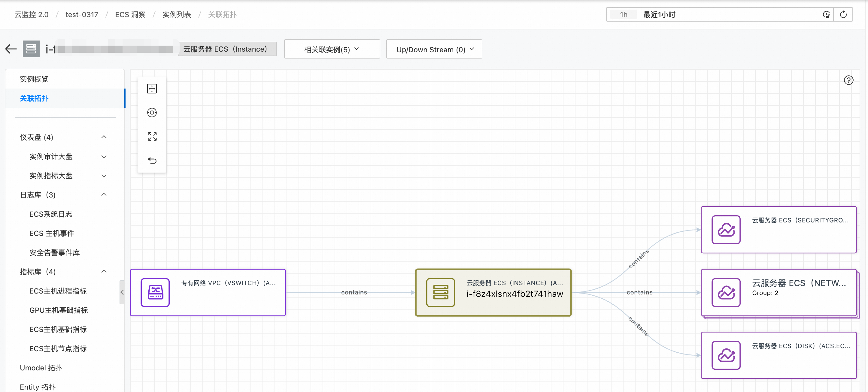Collapse the left sidebar handle
The width and height of the screenshot is (868, 392).
click(122, 292)
